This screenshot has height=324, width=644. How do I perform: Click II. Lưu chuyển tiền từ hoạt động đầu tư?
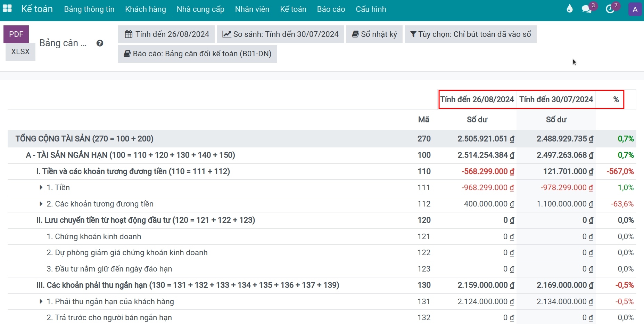[x=146, y=220]
